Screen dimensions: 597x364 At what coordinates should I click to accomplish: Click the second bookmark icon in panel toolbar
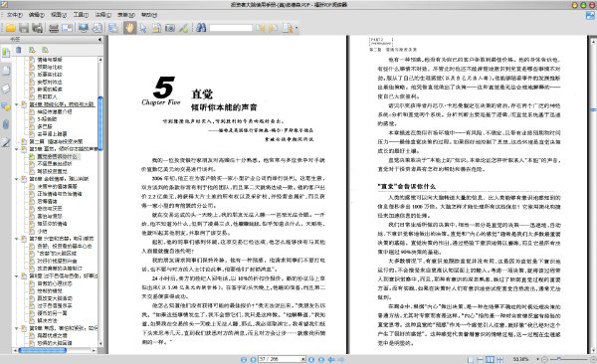tap(46, 50)
